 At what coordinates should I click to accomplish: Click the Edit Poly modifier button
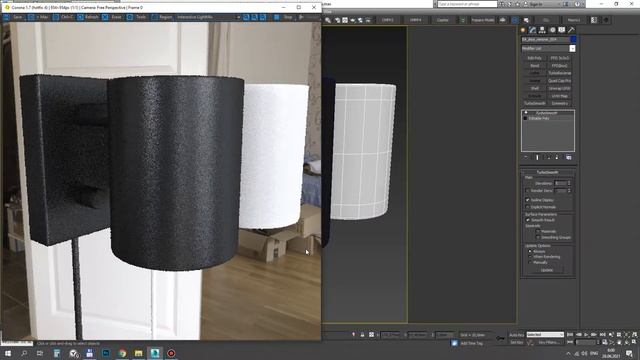click(x=534, y=58)
